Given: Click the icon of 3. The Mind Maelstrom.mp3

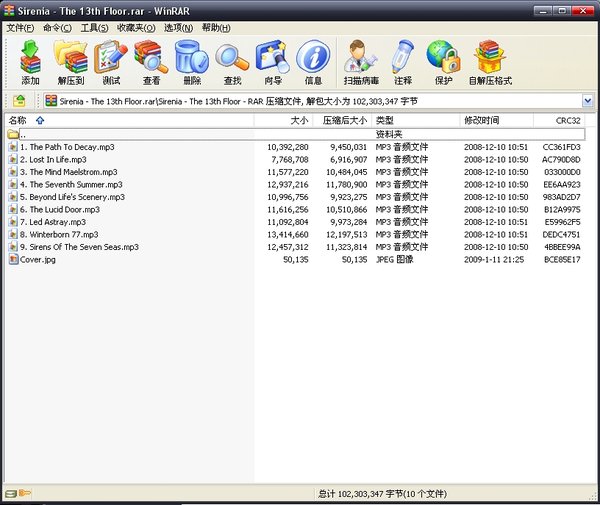Looking at the screenshot, I should click(13, 172).
